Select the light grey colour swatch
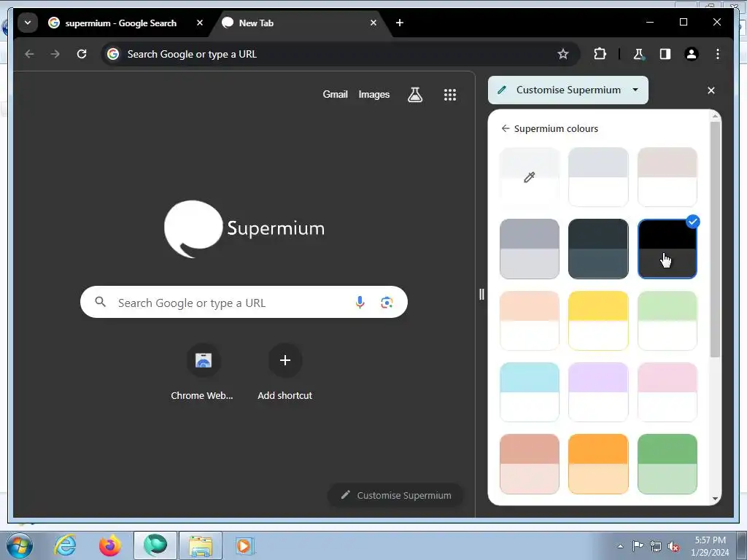This screenshot has height=560, width=747. [x=598, y=177]
